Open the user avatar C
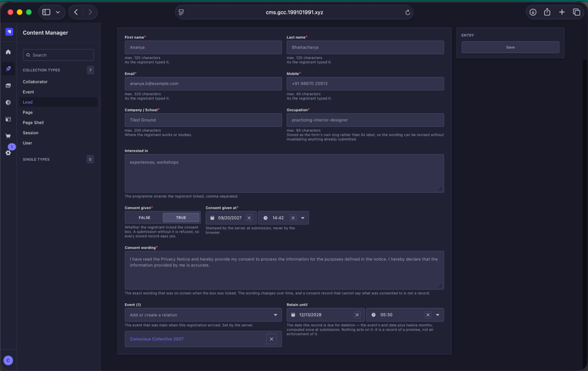 (8, 360)
